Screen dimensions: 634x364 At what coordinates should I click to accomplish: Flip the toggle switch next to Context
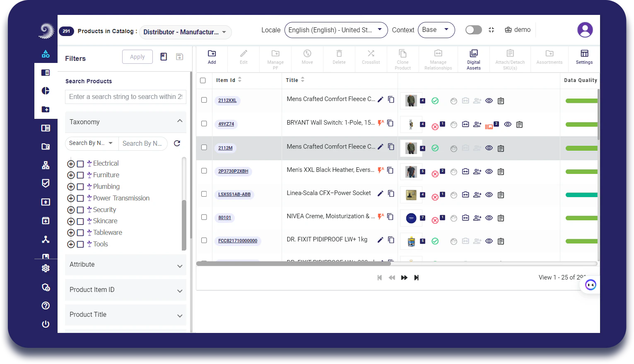tap(473, 29)
